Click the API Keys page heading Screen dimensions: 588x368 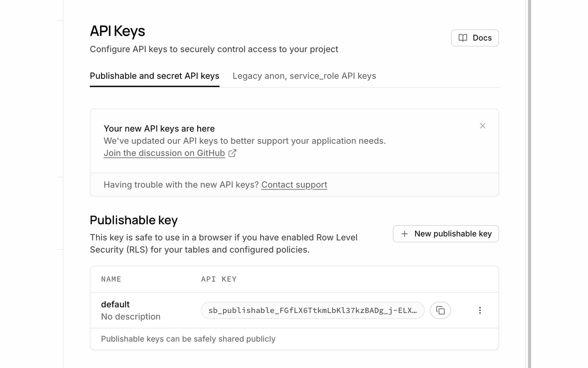(x=118, y=31)
